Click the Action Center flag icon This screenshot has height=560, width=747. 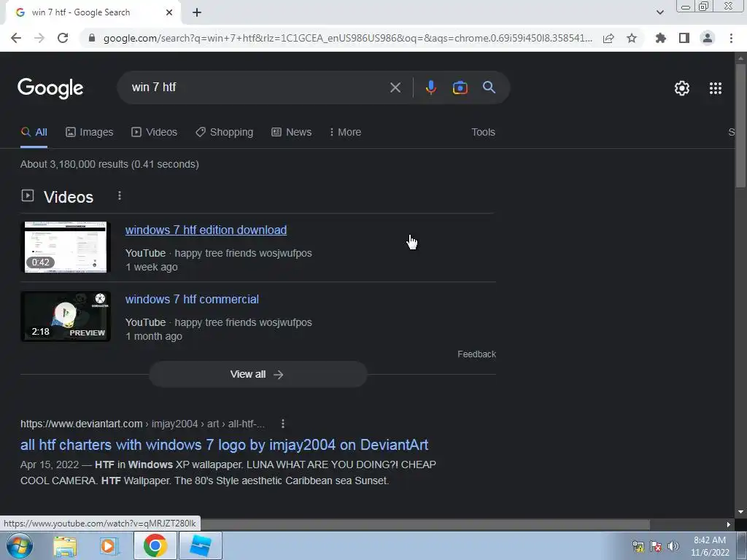coord(656,546)
